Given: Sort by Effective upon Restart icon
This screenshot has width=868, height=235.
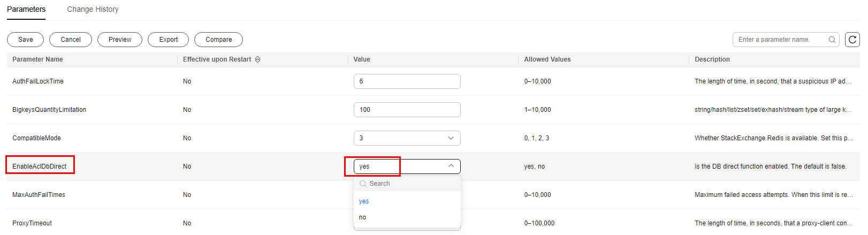Looking at the screenshot, I should point(257,59).
